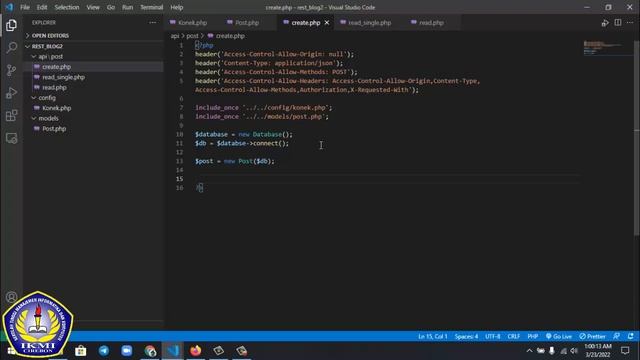This screenshot has height=360, width=640.
Task: Open Firefox from the taskbar
Action: 196,351
